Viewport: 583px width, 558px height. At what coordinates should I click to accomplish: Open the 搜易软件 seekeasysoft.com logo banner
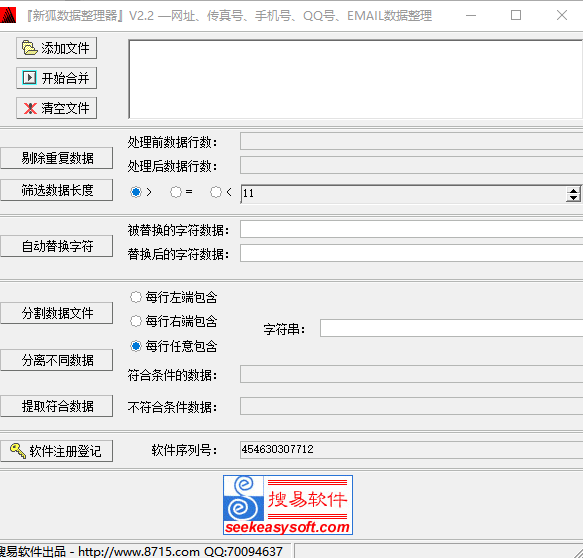tap(288, 505)
